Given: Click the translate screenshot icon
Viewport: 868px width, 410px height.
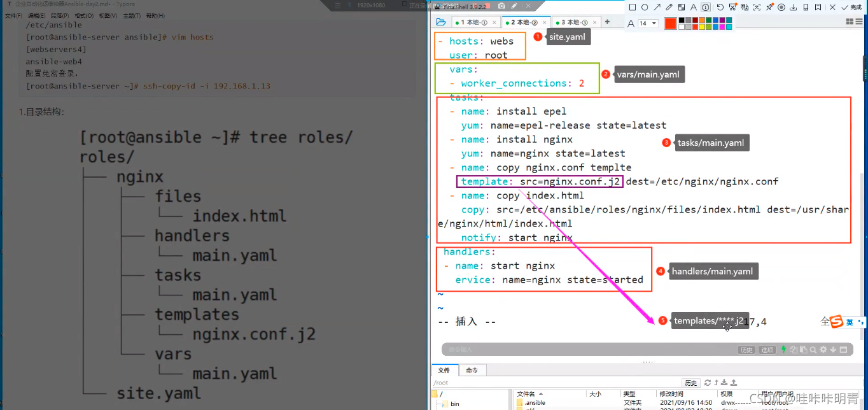Looking at the screenshot, I should click(x=745, y=8).
